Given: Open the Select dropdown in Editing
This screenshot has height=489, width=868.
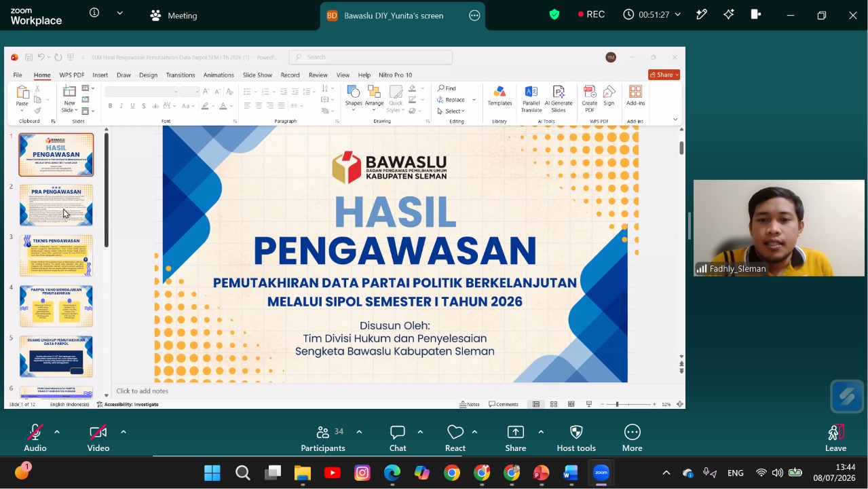Looking at the screenshot, I should tap(451, 111).
